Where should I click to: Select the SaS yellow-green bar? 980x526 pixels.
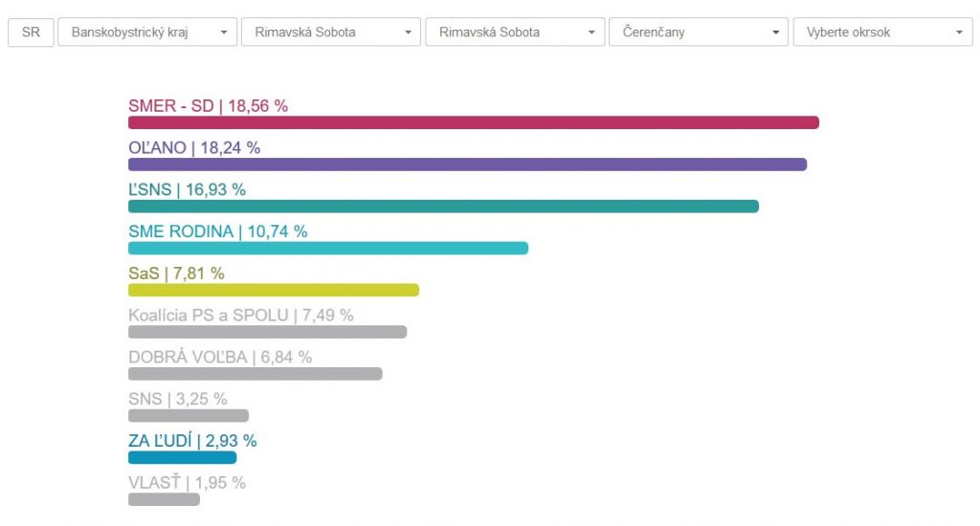pyautogui.click(x=273, y=290)
